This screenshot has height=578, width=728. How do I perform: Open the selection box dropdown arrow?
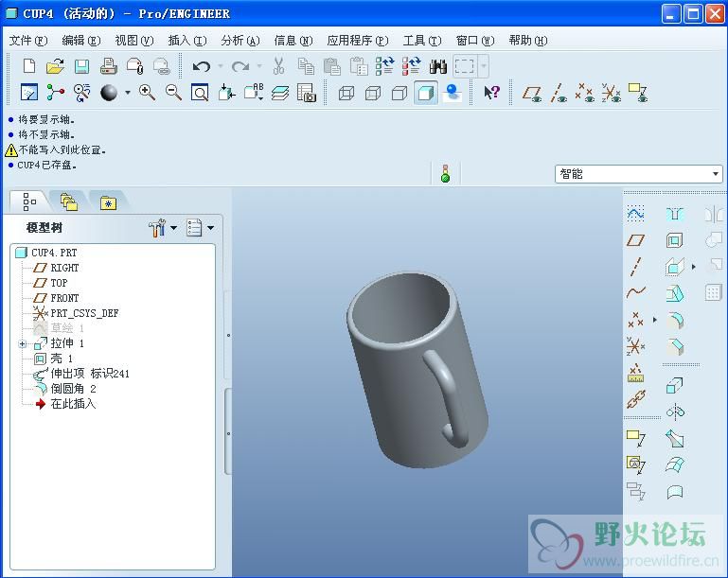[x=484, y=66]
